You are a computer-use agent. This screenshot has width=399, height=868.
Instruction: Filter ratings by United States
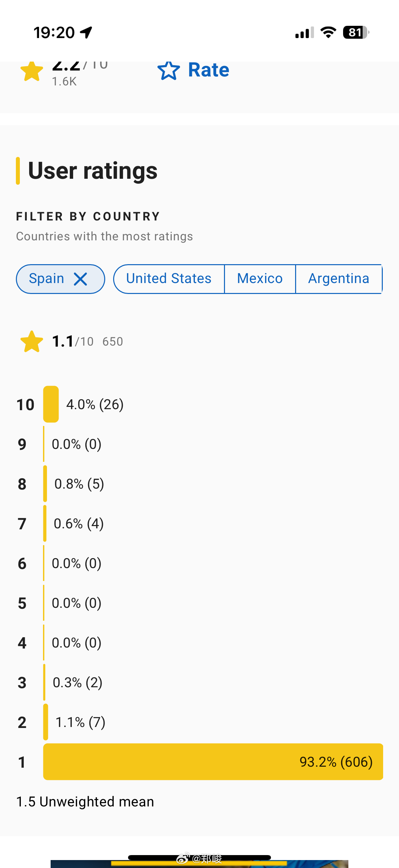point(169,279)
